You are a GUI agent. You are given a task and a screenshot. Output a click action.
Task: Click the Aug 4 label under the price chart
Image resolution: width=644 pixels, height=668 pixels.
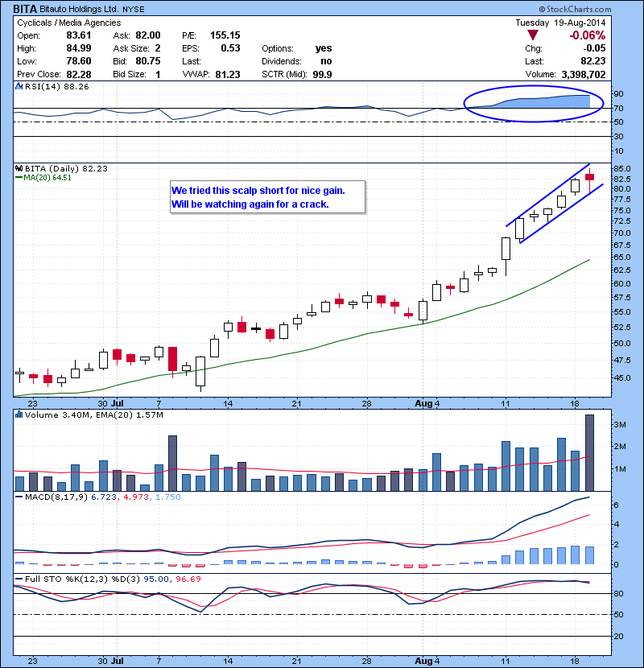(x=427, y=403)
